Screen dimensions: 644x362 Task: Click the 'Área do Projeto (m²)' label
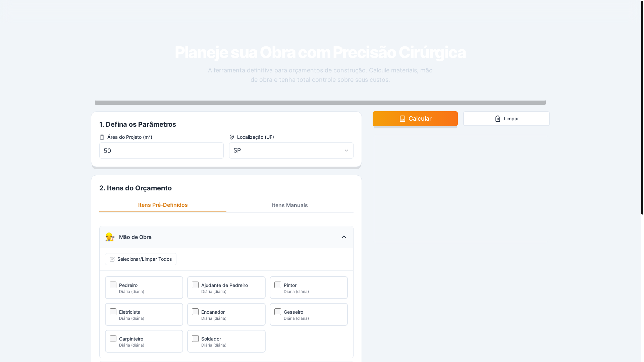pos(130,137)
